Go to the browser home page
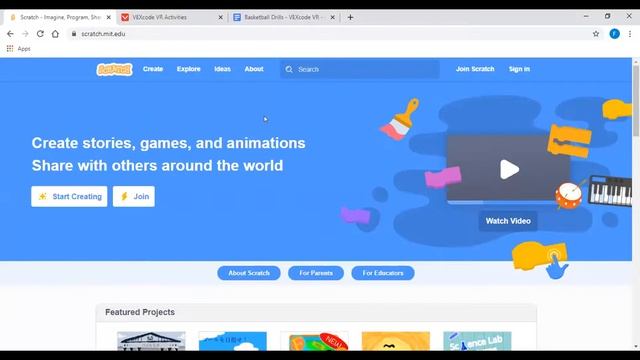Viewport: 640px width, 360px height. pyautogui.click(x=55, y=34)
